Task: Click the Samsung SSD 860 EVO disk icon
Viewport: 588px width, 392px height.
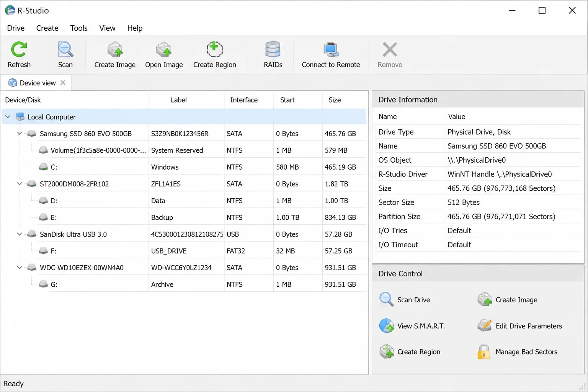Action: coord(32,133)
